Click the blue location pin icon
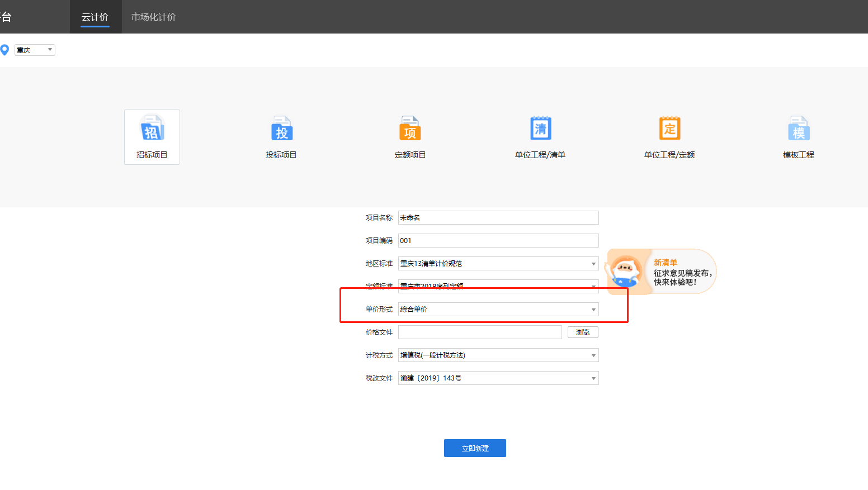Viewport: 868px width, 490px height. tap(4, 50)
